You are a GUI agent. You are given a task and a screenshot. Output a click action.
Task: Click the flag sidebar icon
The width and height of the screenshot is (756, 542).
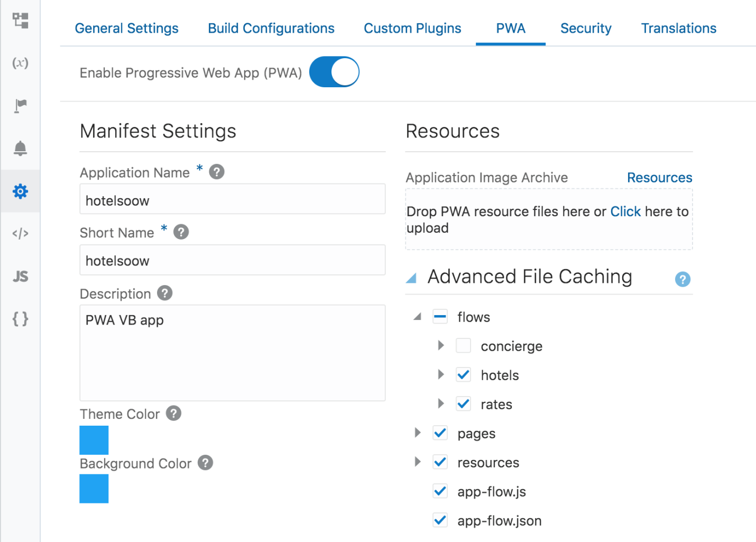coord(20,105)
